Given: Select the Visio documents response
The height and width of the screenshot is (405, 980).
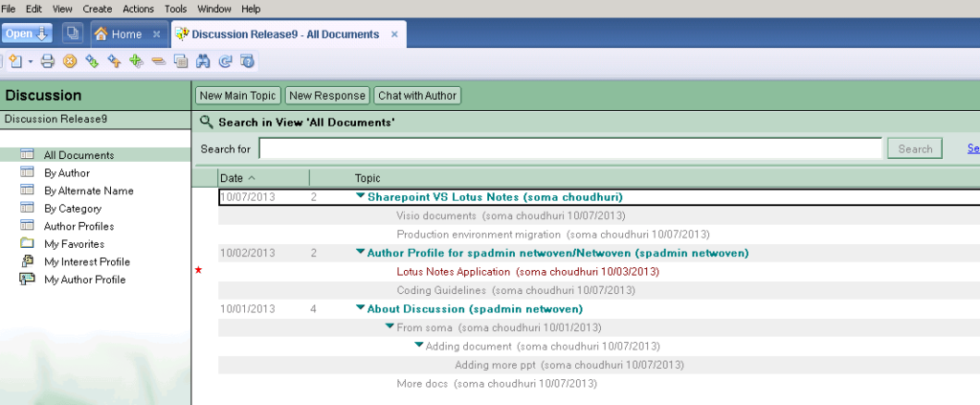Looking at the screenshot, I should point(511,215).
